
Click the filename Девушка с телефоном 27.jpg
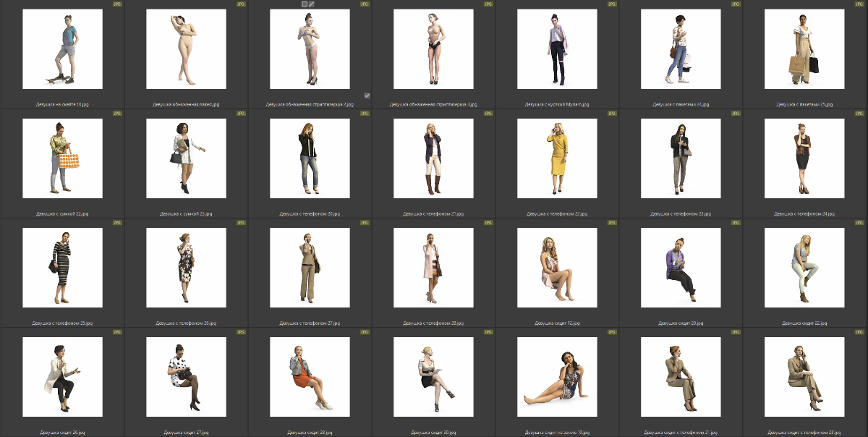click(310, 323)
